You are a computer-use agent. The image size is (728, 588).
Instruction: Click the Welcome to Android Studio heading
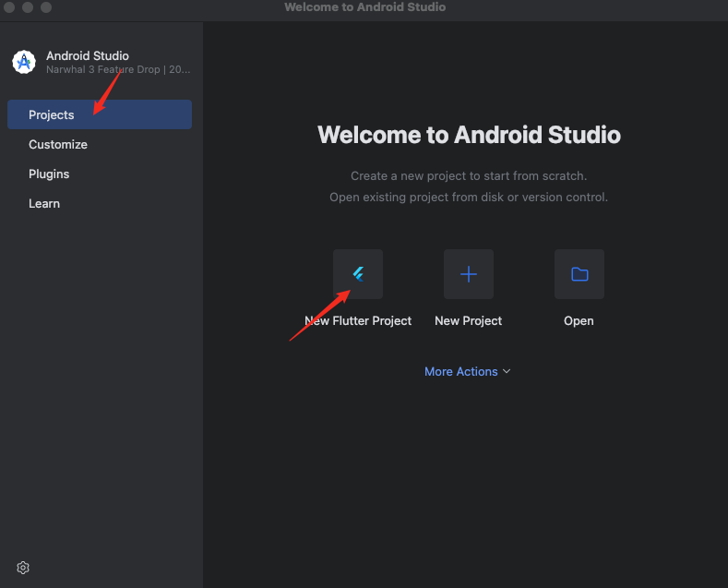469,135
